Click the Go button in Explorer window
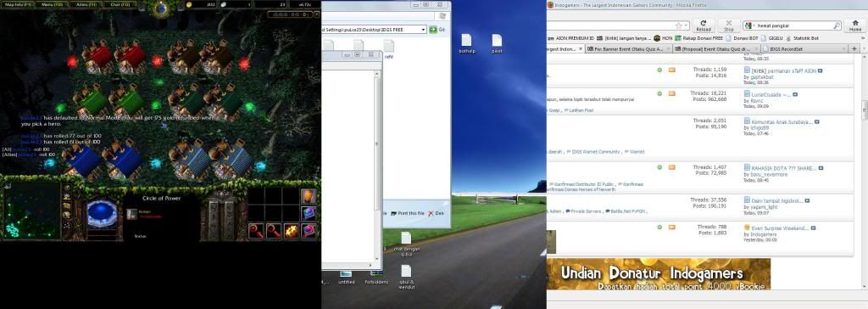The height and width of the screenshot is (309, 868). (x=437, y=30)
